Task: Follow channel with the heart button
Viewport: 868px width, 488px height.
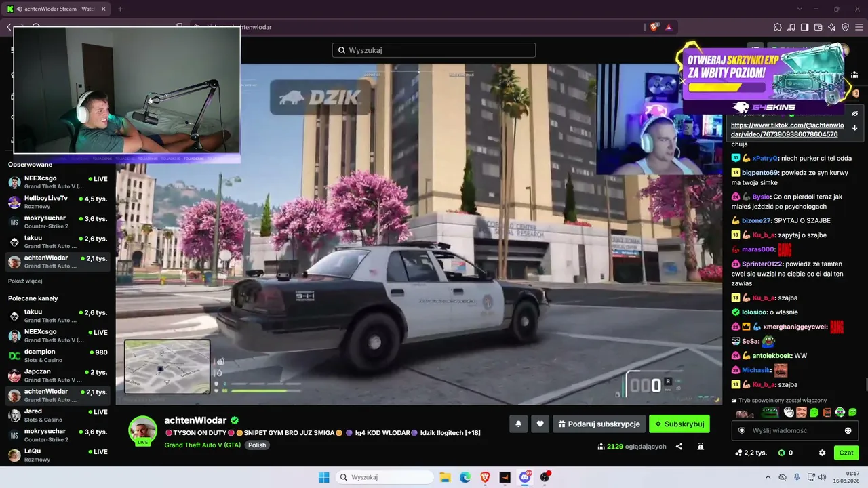Action: (540, 424)
